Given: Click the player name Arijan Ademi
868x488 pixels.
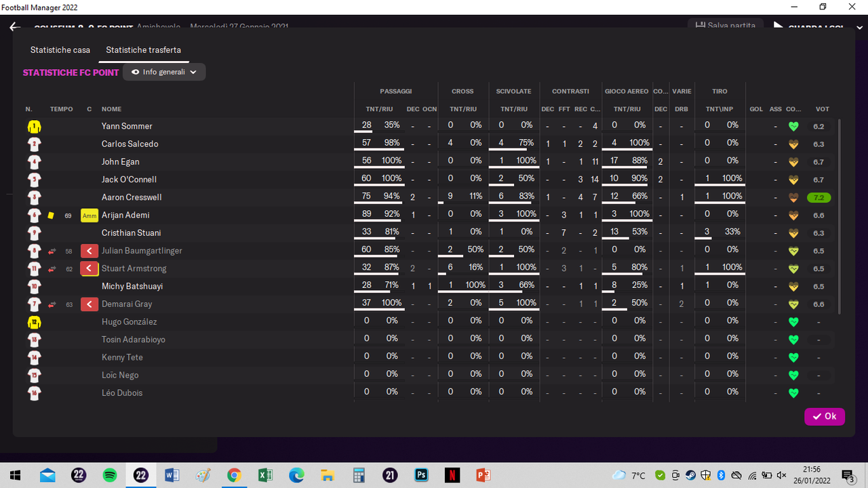Looking at the screenshot, I should 125,216.
